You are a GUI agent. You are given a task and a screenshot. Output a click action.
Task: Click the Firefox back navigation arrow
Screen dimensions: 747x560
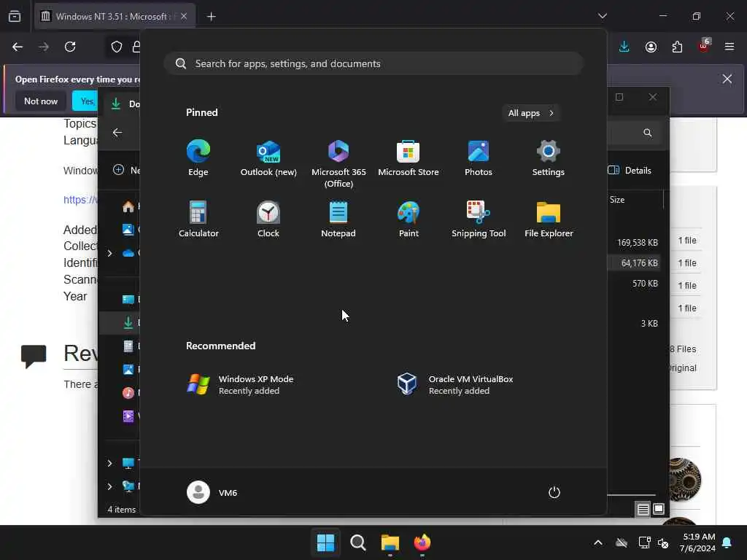click(18, 47)
